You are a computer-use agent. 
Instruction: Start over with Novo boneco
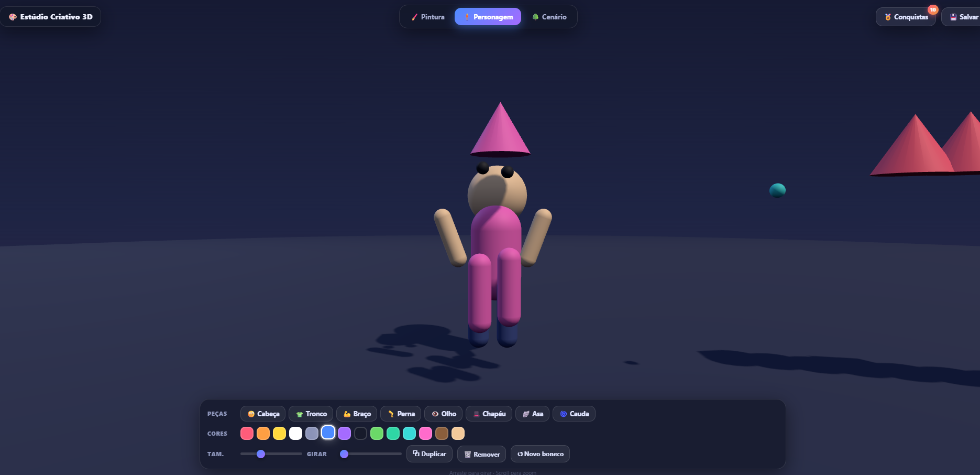(x=540, y=454)
